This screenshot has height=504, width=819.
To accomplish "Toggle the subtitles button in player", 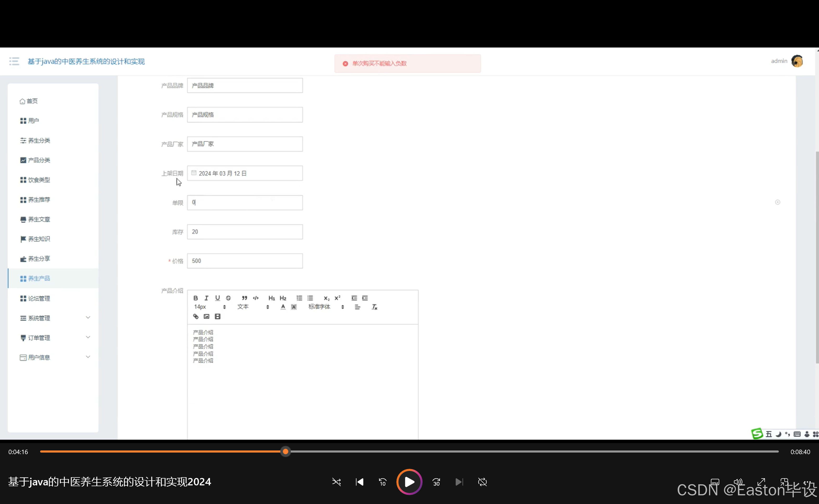I will (x=715, y=482).
